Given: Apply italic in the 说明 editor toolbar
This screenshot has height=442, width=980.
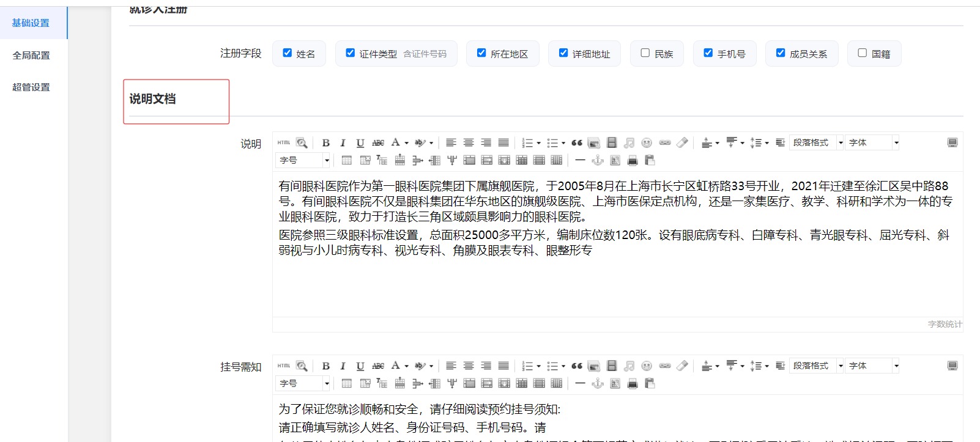Looking at the screenshot, I should click(x=343, y=142).
